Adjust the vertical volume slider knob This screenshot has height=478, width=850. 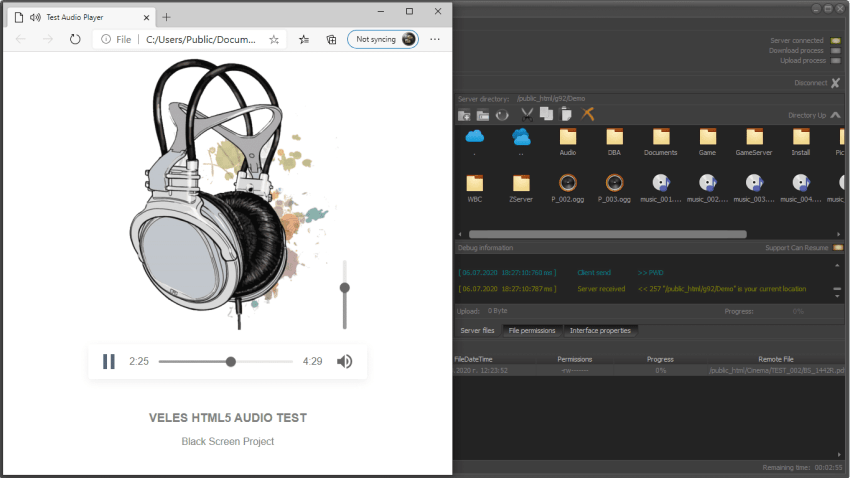click(x=345, y=288)
